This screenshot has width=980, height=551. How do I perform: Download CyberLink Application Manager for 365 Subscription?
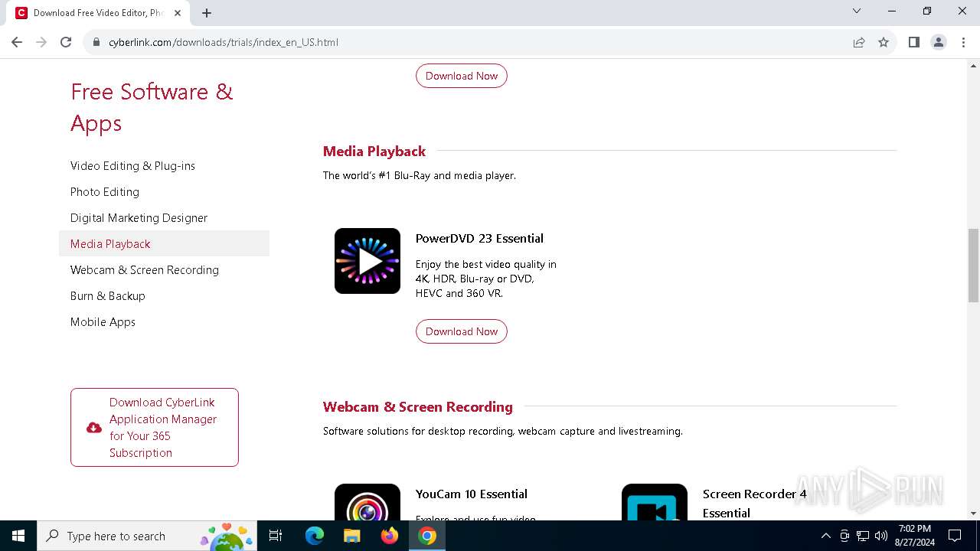[155, 427]
